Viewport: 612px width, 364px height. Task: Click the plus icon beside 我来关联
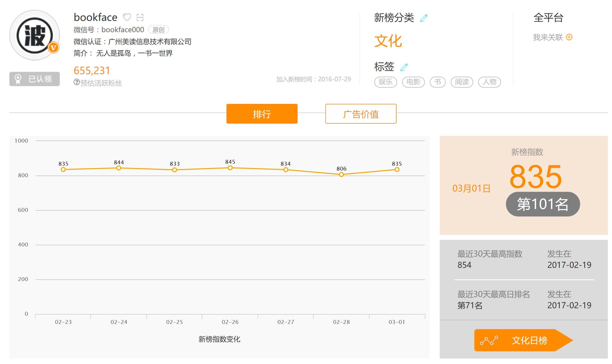[x=569, y=37]
